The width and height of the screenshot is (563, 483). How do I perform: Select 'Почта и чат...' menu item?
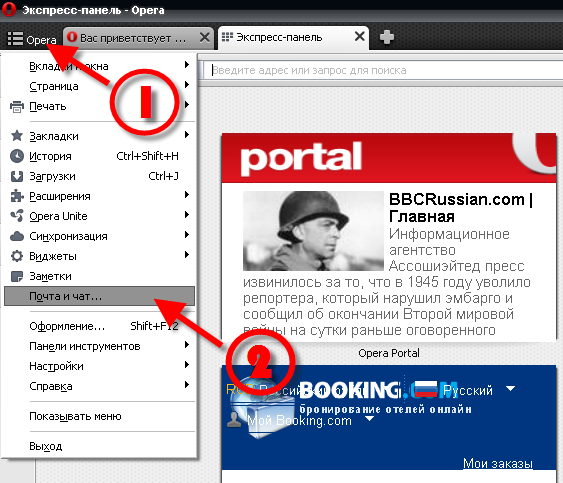pos(99,296)
